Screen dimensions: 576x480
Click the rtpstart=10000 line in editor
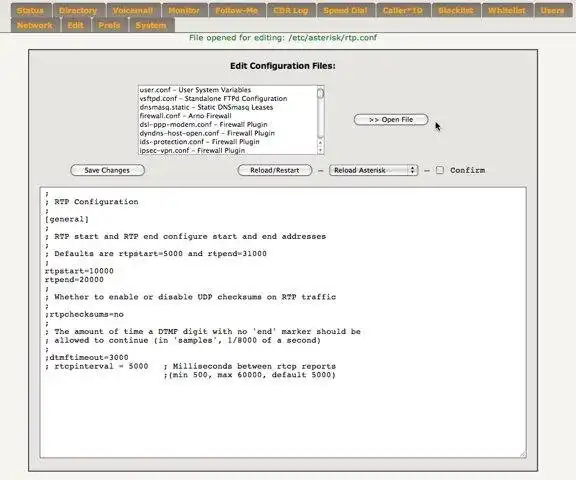[x=79, y=271]
